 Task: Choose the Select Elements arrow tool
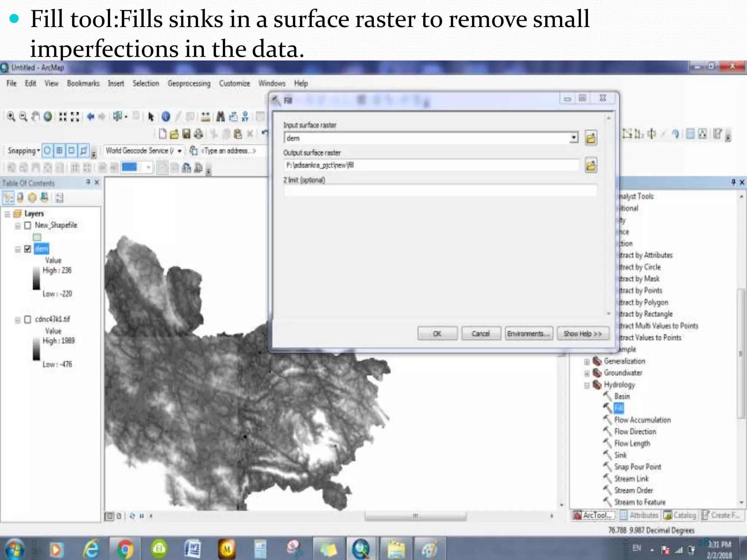151,117
